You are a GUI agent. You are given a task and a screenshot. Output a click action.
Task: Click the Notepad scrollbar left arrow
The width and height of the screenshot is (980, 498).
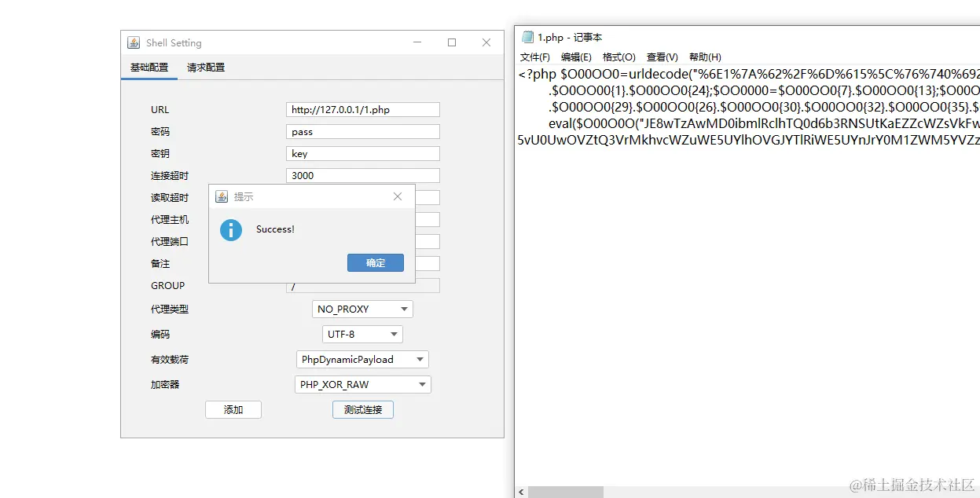521,492
